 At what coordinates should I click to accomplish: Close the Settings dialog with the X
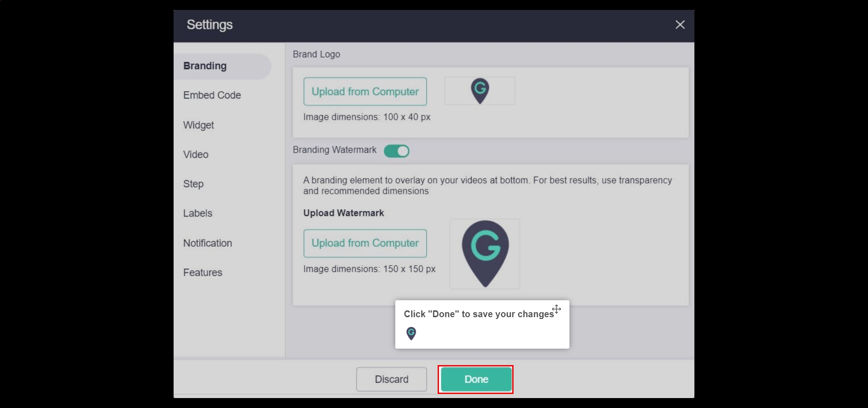coord(680,25)
